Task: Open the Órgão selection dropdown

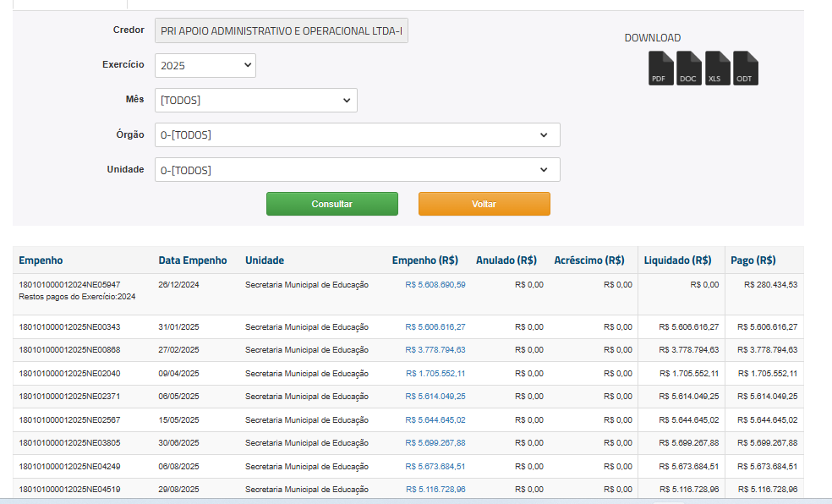Action: [x=357, y=134]
